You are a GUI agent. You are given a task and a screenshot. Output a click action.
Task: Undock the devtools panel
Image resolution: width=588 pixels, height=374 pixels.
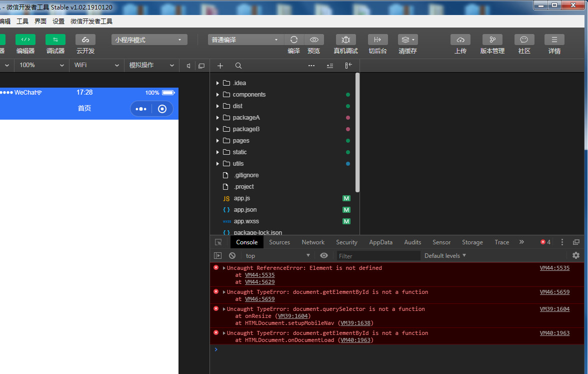coord(576,242)
